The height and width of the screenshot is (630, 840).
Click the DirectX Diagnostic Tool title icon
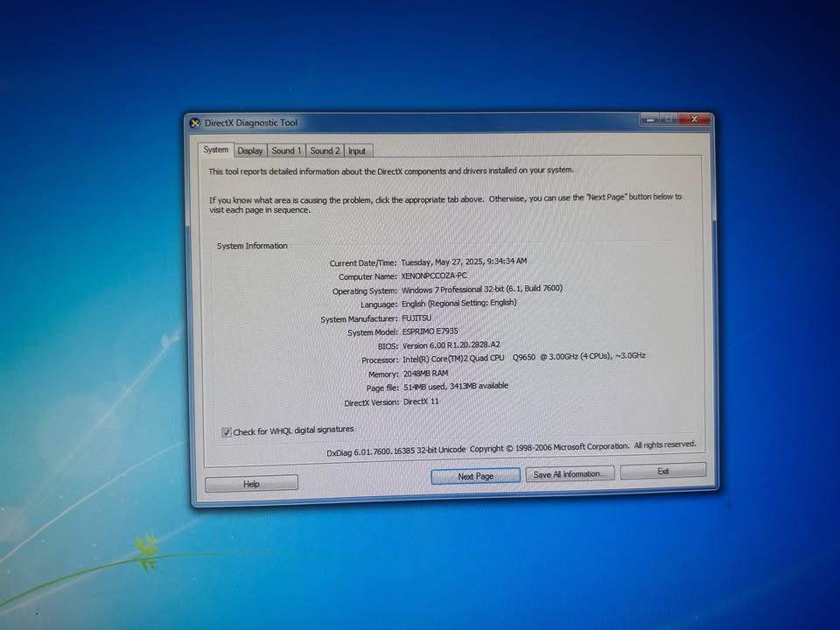195,123
